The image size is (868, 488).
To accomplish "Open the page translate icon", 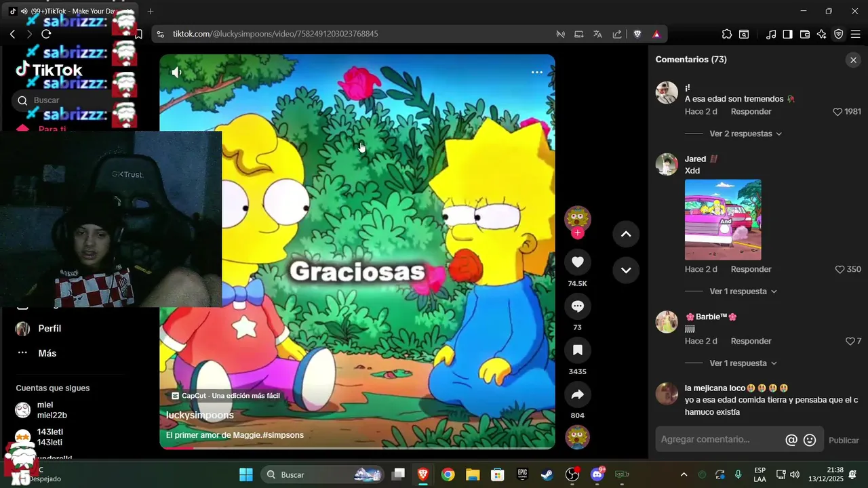I will click(x=597, y=34).
